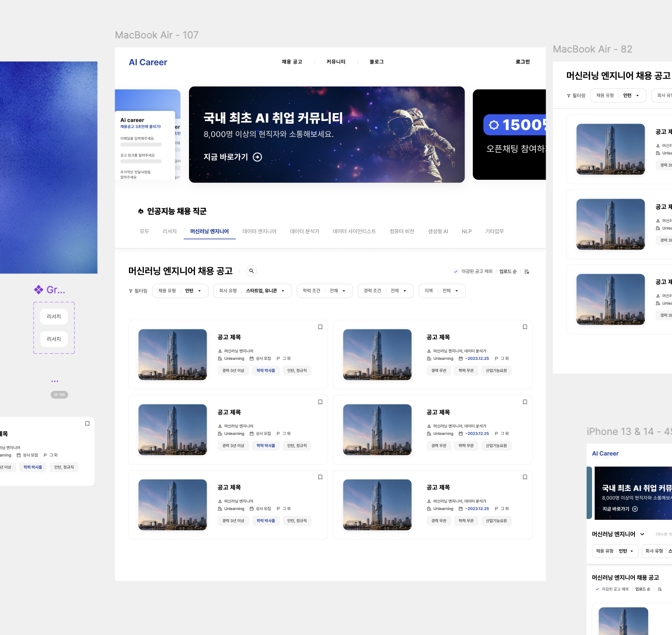The width and height of the screenshot is (672, 635).
Task: Select the blue gradient image at far left
Action: [49, 167]
